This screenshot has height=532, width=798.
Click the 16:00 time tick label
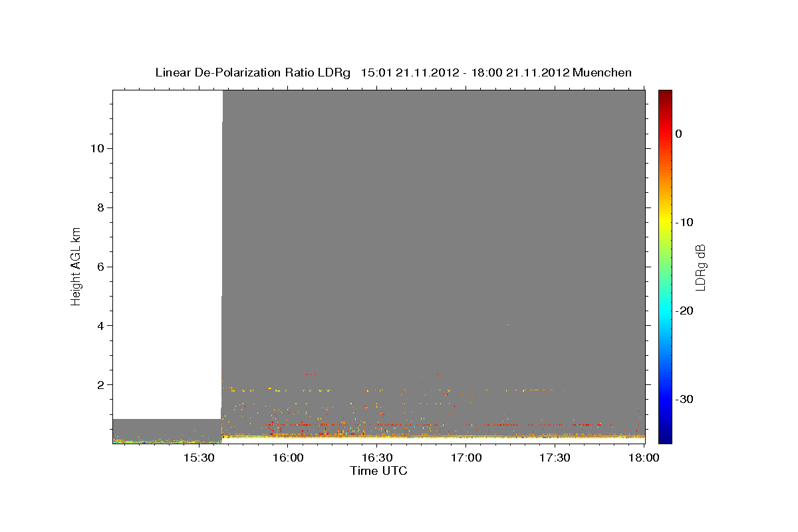(288, 458)
